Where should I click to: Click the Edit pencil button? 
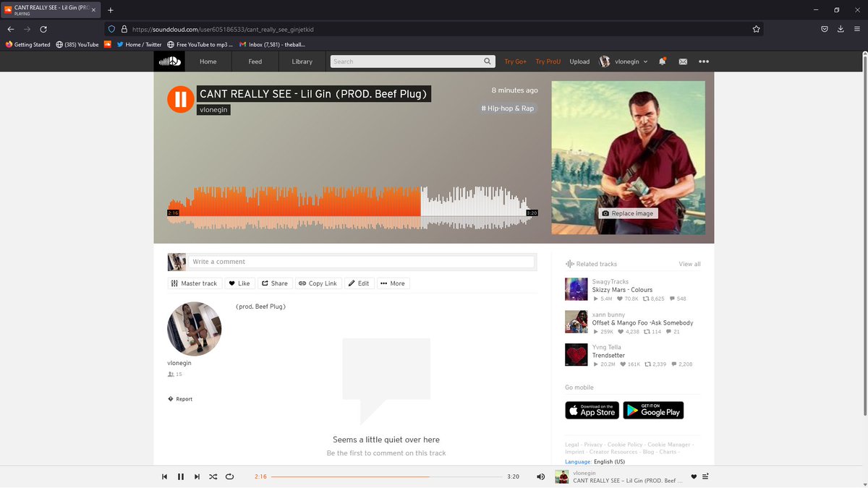359,283
